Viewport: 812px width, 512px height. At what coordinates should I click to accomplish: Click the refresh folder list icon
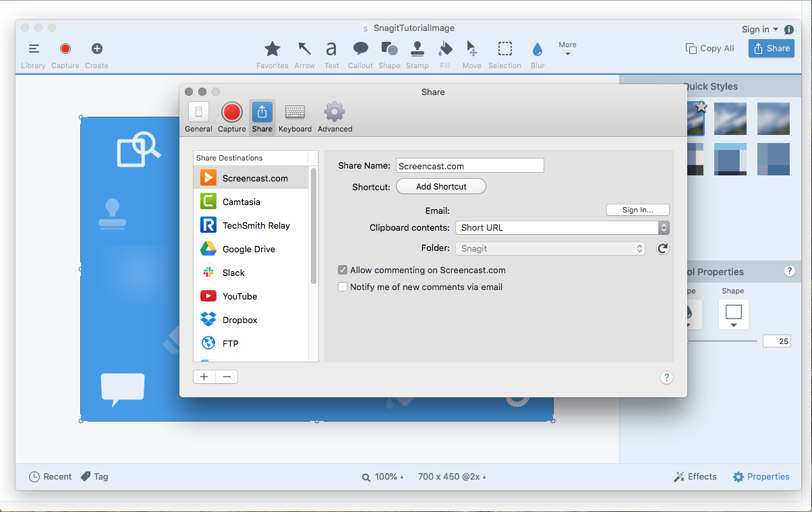(663, 249)
